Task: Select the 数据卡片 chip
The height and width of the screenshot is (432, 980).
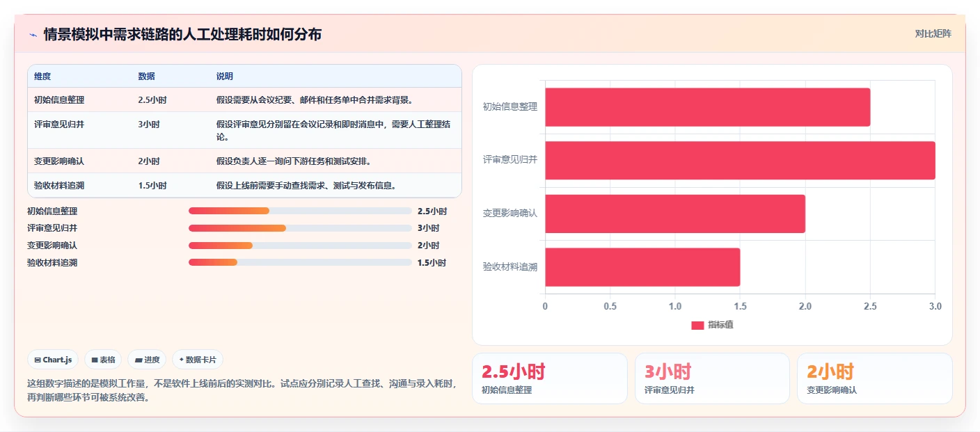Action: coord(198,360)
